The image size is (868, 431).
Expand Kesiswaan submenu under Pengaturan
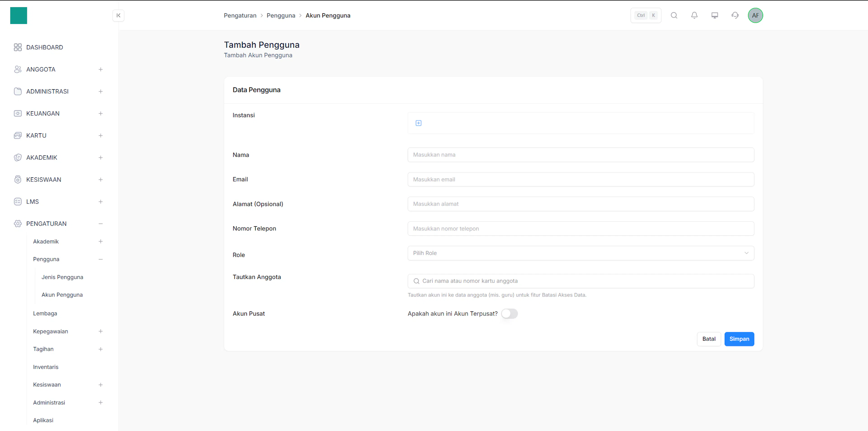point(100,385)
